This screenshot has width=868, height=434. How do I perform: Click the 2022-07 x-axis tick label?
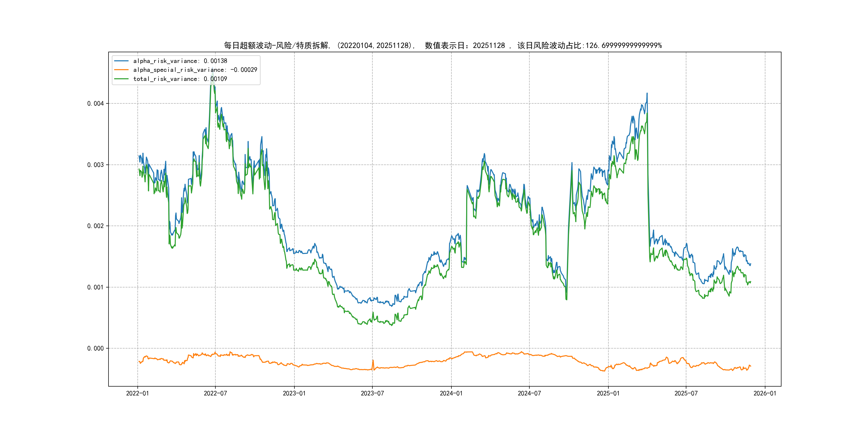tap(215, 393)
